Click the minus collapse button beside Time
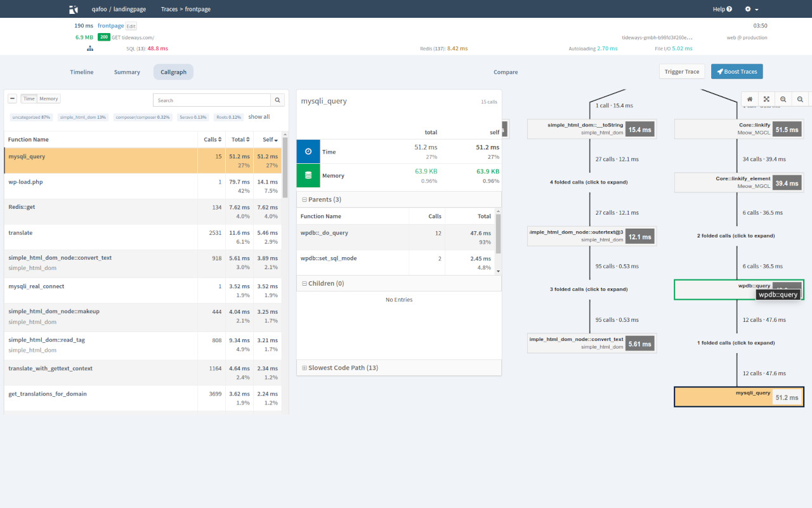812x508 pixels. point(12,98)
